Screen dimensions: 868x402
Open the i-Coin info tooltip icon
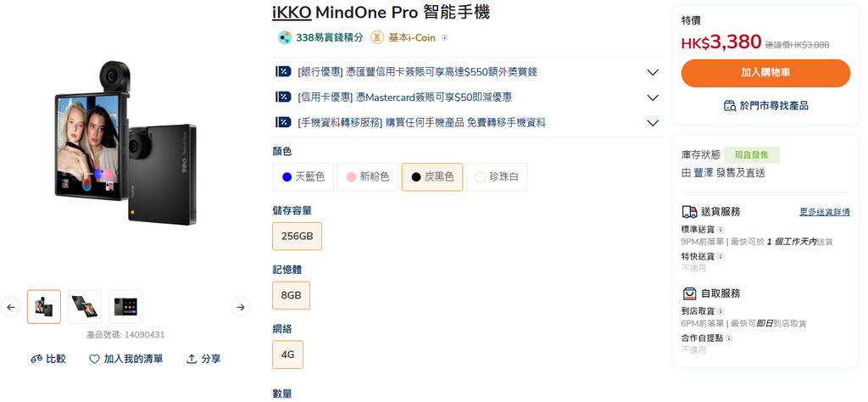pyautogui.click(x=444, y=37)
